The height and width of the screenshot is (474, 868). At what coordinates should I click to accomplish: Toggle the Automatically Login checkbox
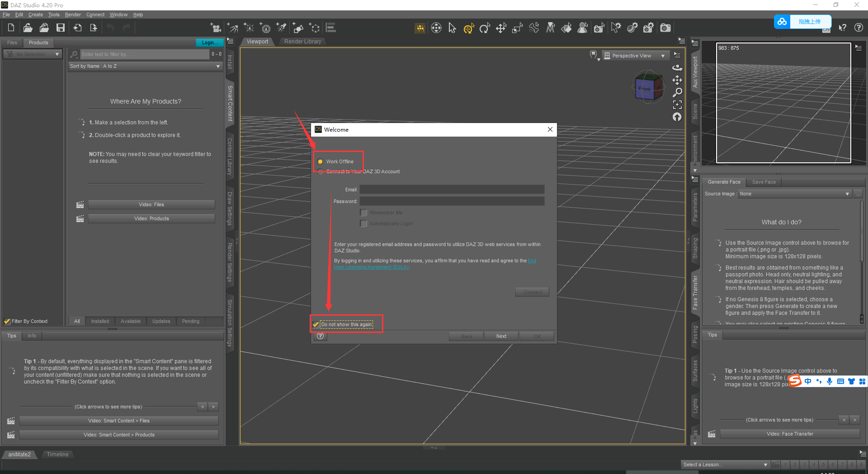click(x=363, y=223)
